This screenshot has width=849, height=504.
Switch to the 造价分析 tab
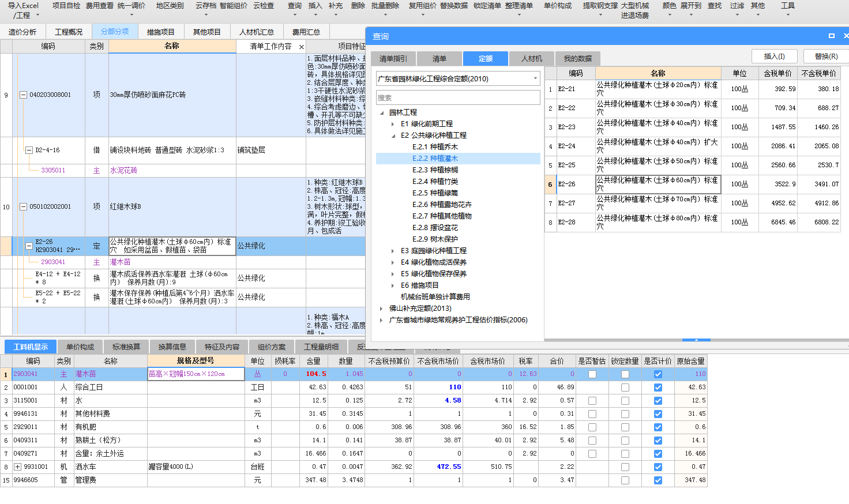(x=22, y=32)
